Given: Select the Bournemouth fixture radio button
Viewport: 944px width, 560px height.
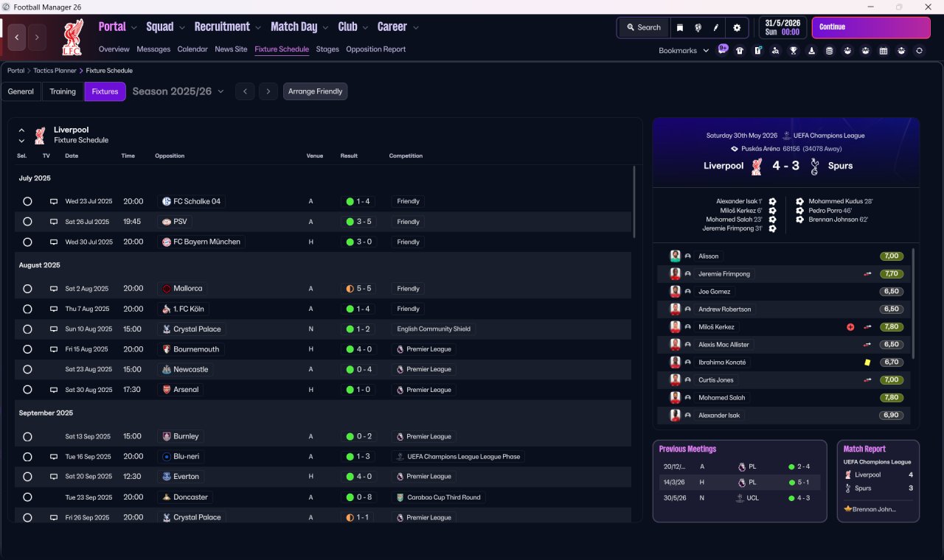Looking at the screenshot, I should tap(27, 349).
